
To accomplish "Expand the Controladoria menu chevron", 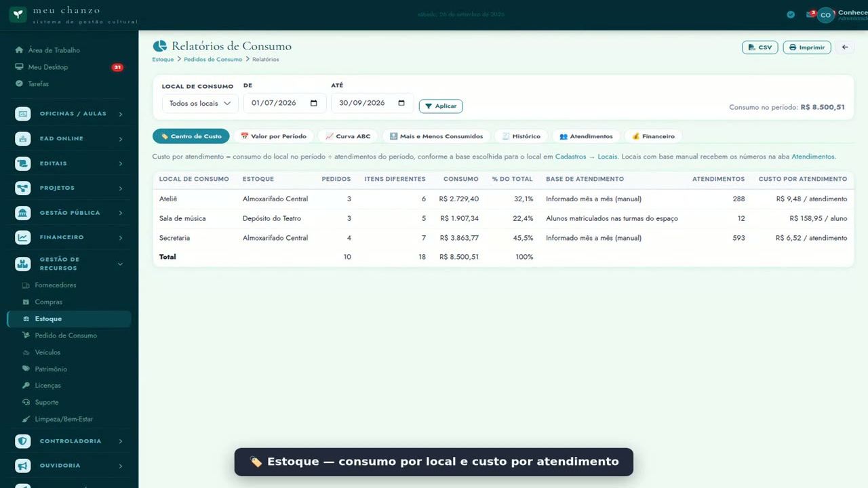I will point(121,441).
